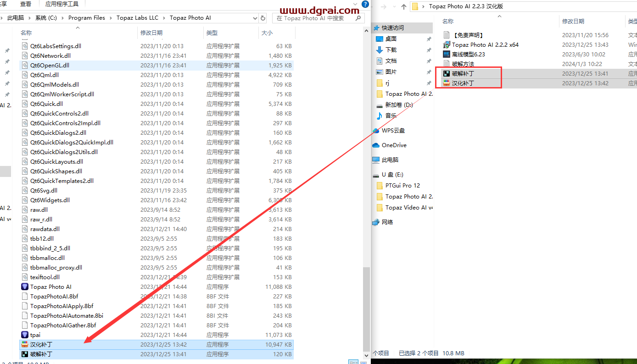Open recent locations dropdown in right window
The height and width of the screenshot is (364, 637).
point(393,6)
